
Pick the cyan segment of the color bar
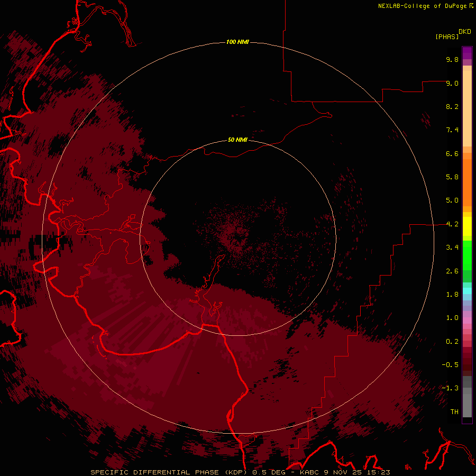(x=467, y=291)
